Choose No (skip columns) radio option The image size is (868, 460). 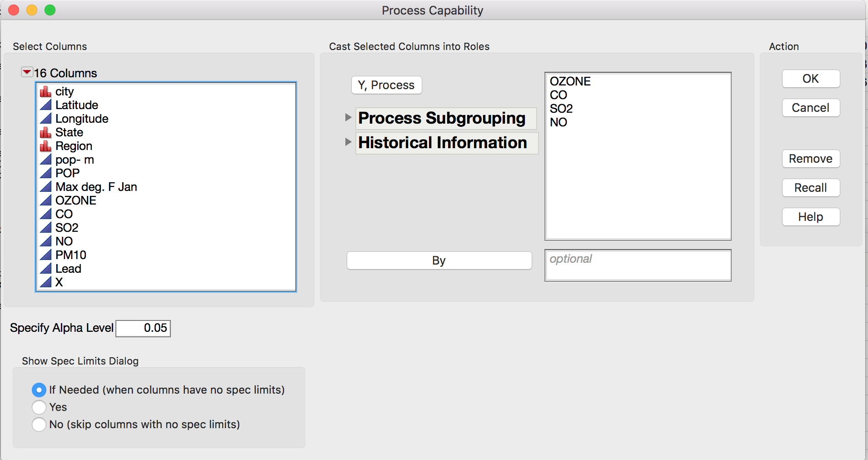39,425
